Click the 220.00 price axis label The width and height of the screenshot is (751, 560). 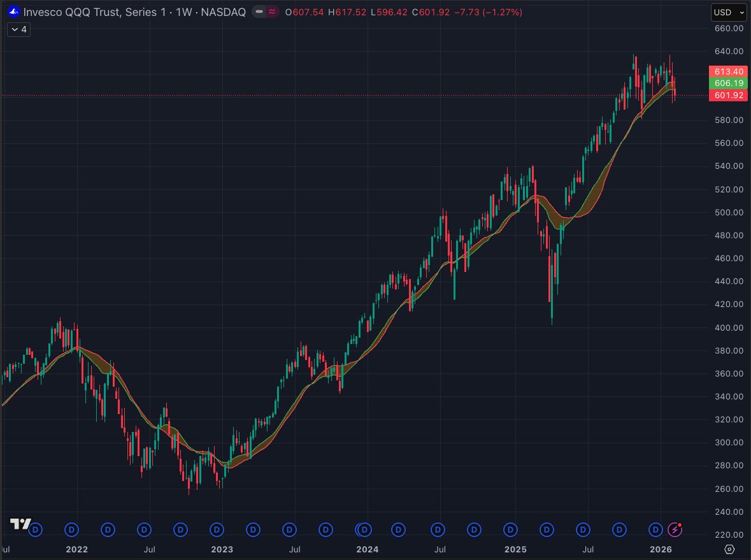point(729,535)
